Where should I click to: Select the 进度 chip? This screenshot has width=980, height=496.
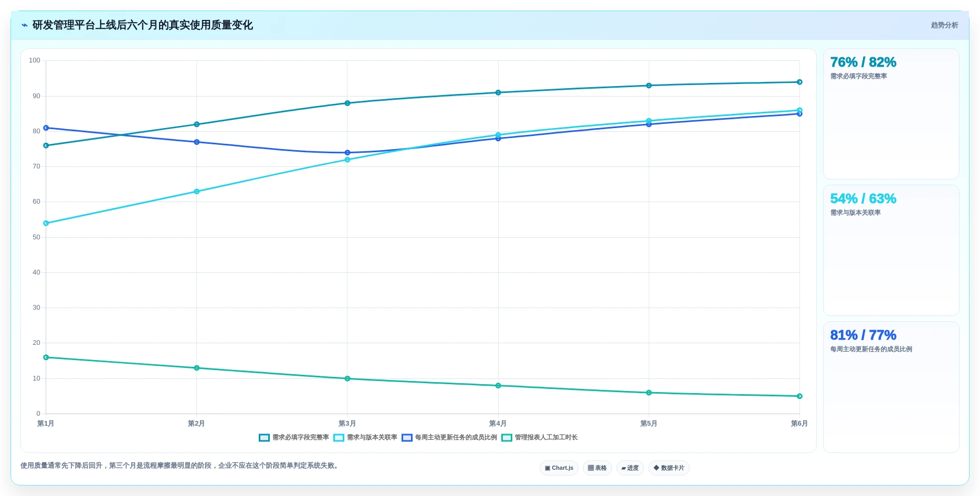tap(630, 468)
